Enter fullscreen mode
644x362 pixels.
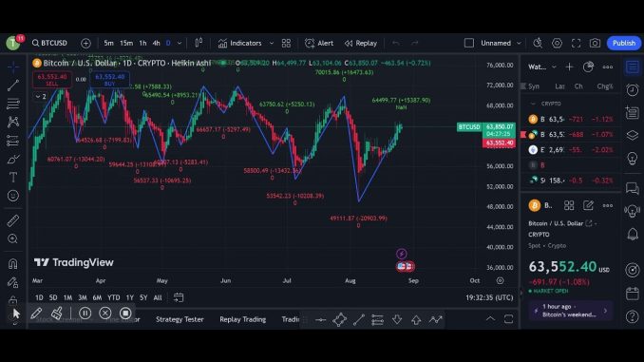[x=576, y=43]
